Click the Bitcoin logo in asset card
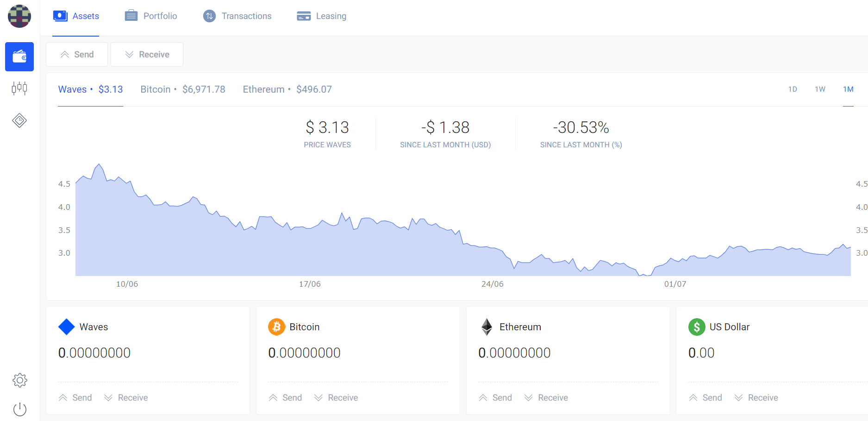The width and height of the screenshot is (868, 421). [276, 327]
